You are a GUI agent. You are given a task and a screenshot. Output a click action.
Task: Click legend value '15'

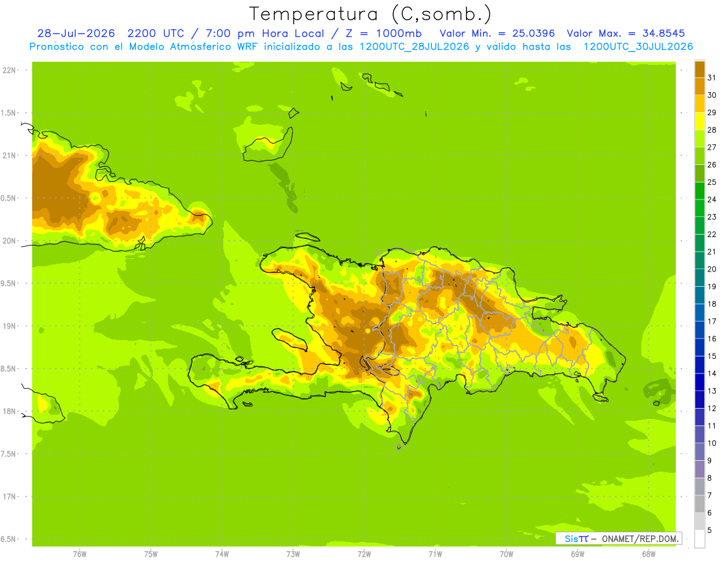[712, 356]
